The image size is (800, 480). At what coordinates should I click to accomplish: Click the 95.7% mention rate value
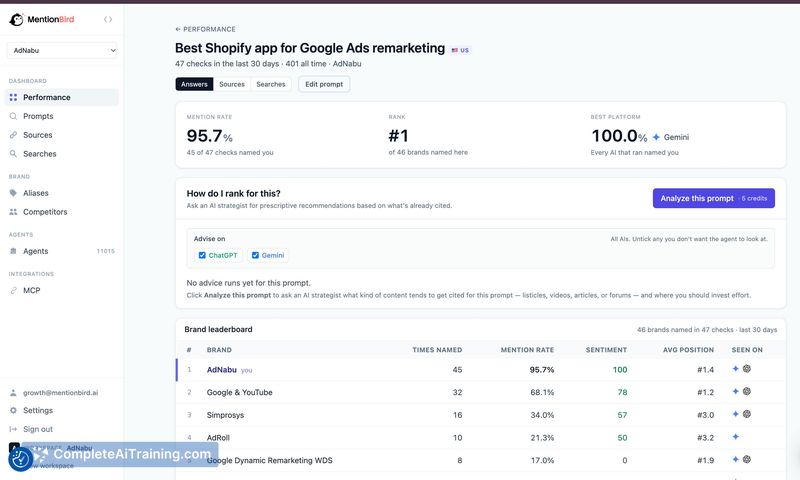click(210, 136)
